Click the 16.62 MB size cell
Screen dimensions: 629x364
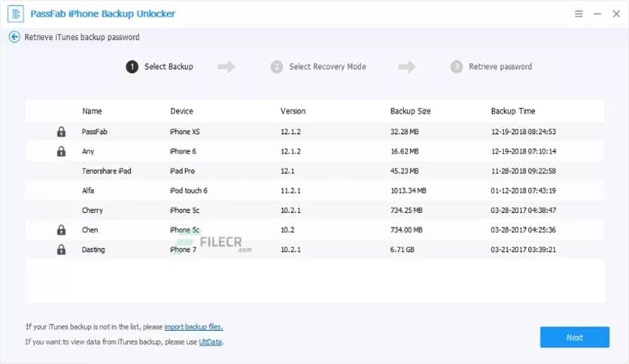404,151
